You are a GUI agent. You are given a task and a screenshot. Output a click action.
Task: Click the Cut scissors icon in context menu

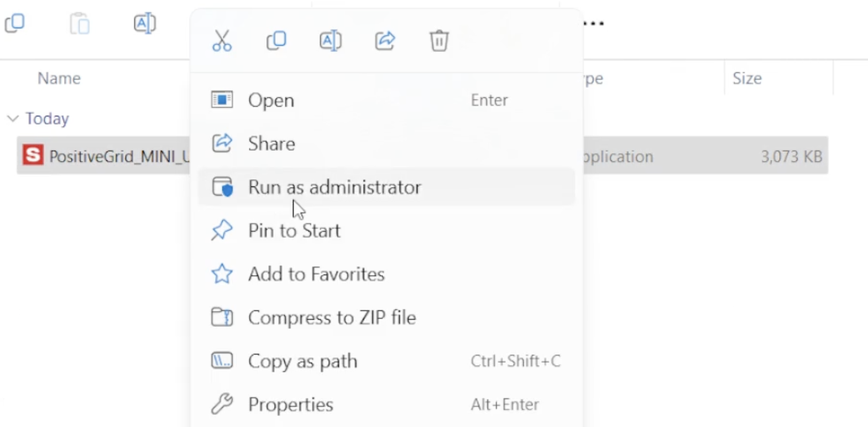coord(222,41)
